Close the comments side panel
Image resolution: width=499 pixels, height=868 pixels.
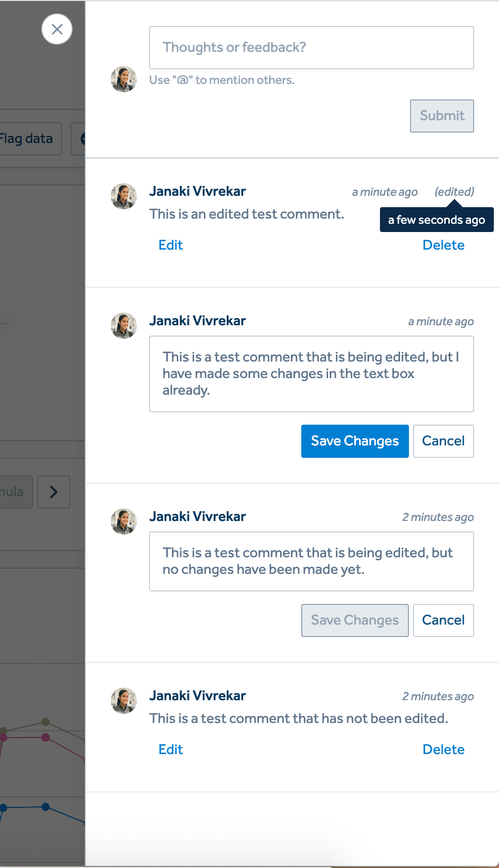(57, 29)
